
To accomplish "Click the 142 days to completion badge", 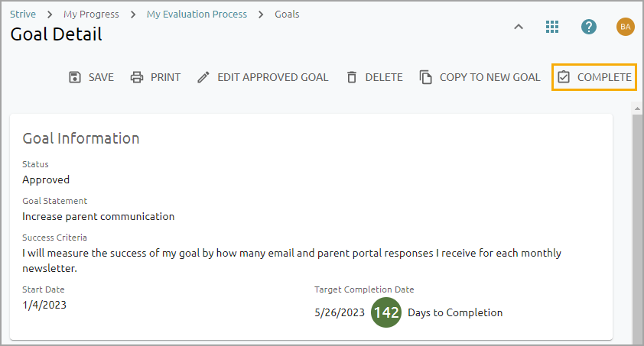I will [x=386, y=312].
